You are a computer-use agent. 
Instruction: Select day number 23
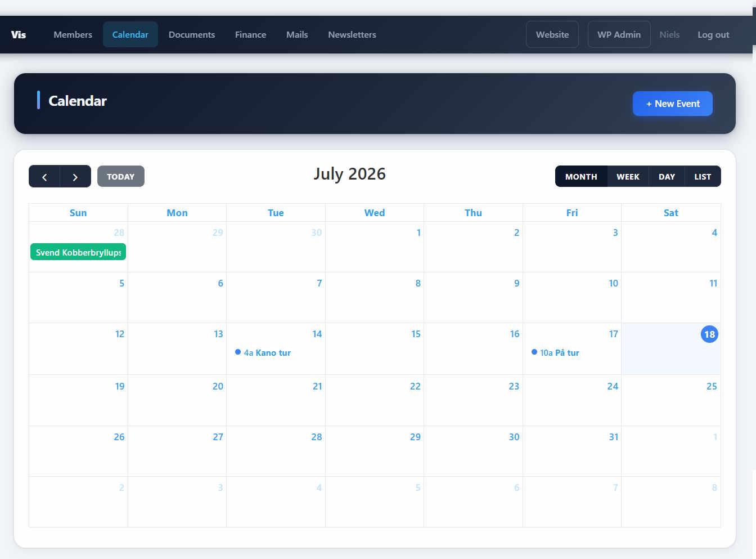514,386
